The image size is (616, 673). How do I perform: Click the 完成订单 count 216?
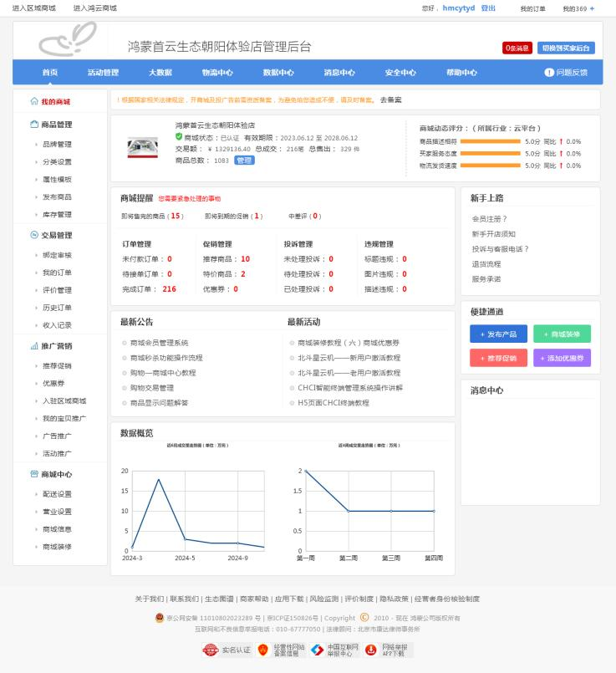click(169, 289)
